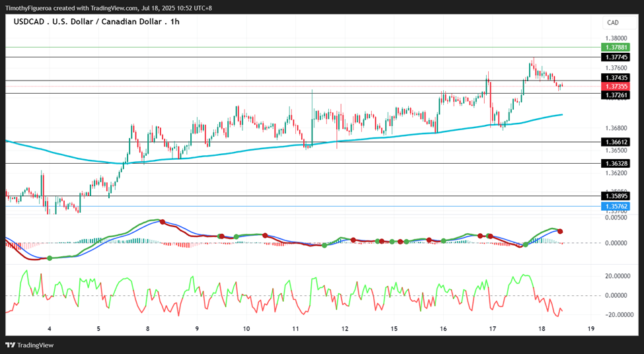
Task: Click date 4 on time axis
Action: (x=50, y=328)
